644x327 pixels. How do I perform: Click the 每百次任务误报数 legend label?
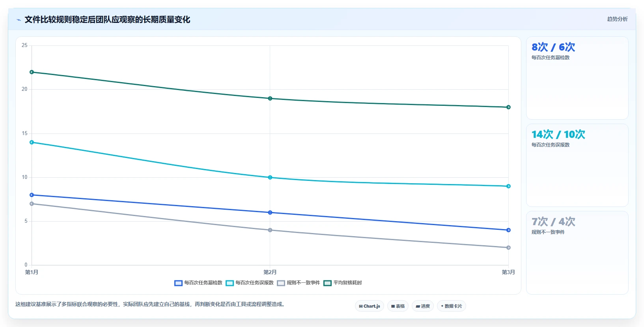255,283
